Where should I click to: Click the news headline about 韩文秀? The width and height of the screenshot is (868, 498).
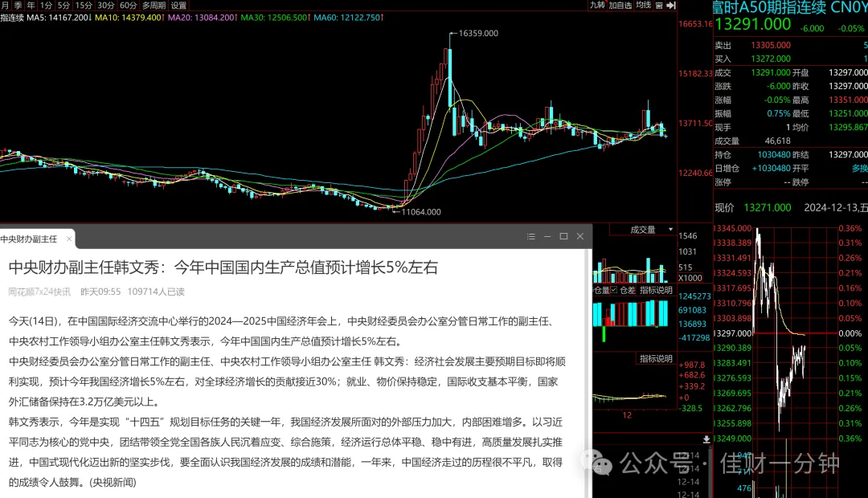[223, 267]
